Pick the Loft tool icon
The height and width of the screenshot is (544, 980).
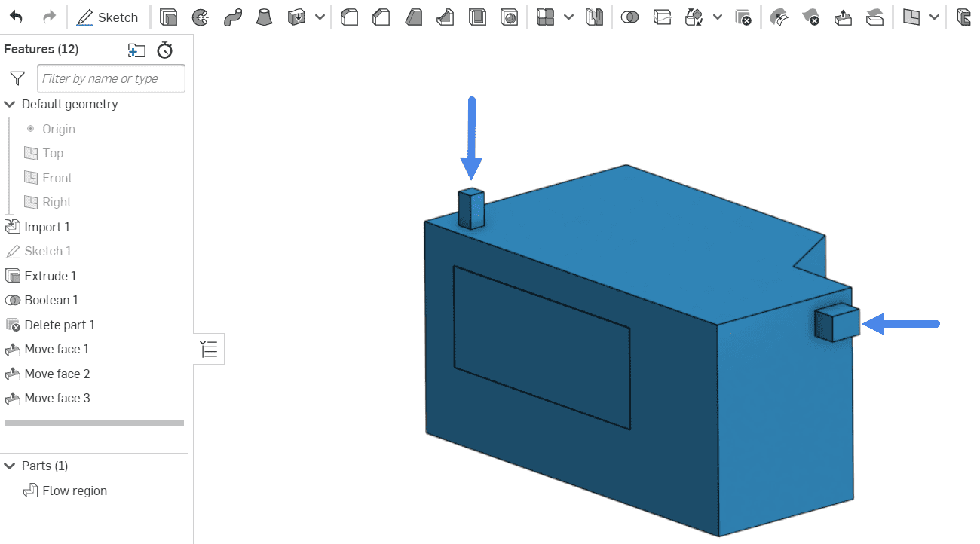coord(264,17)
